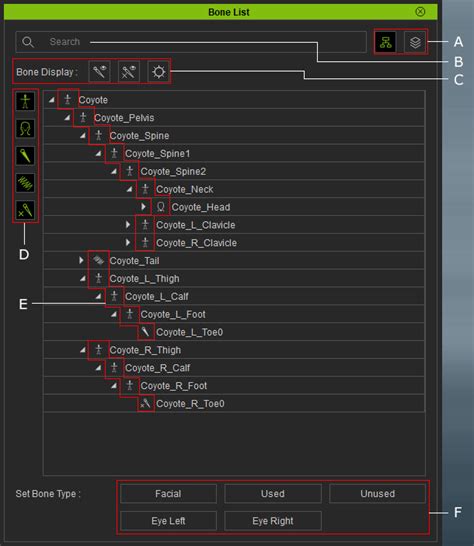
Task: Collapse the Coyote_R_Thigh node
Action: (x=83, y=350)
